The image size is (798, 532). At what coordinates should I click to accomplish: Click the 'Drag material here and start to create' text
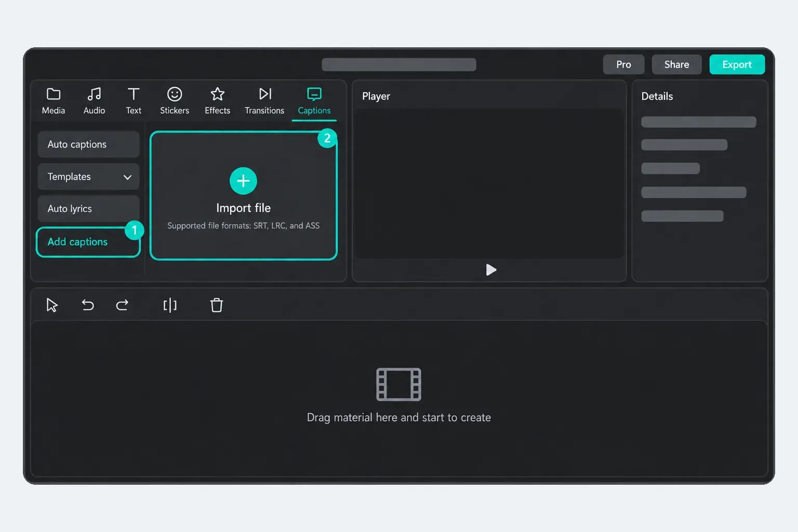click(398, 418)
